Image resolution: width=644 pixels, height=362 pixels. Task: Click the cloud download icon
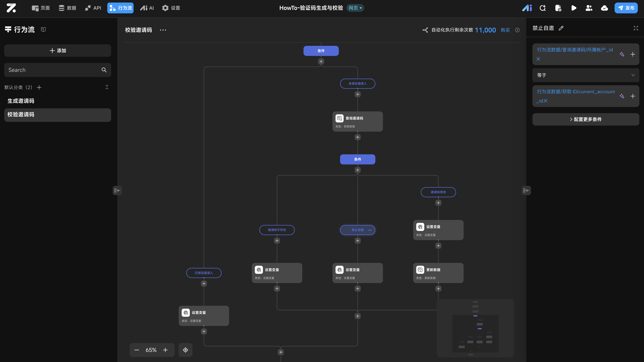(604, 8)
